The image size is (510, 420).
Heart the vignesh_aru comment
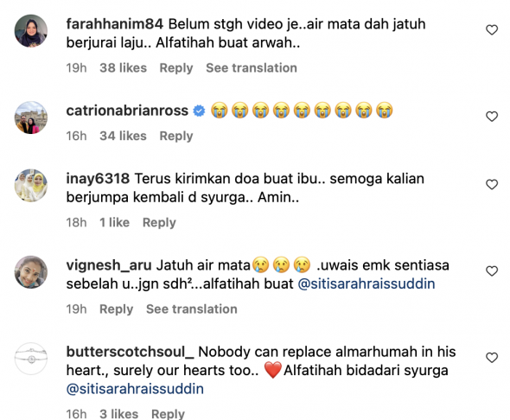pos(492,270)
